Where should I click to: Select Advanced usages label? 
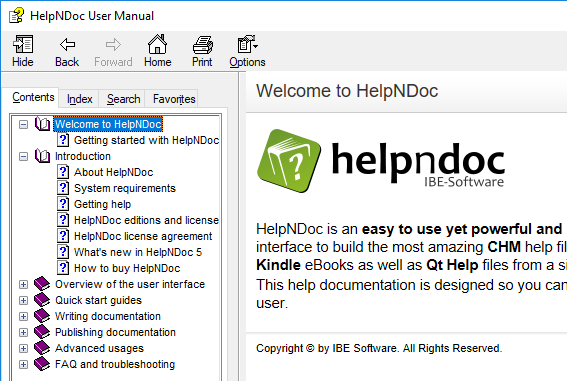(x=99, y=348)
